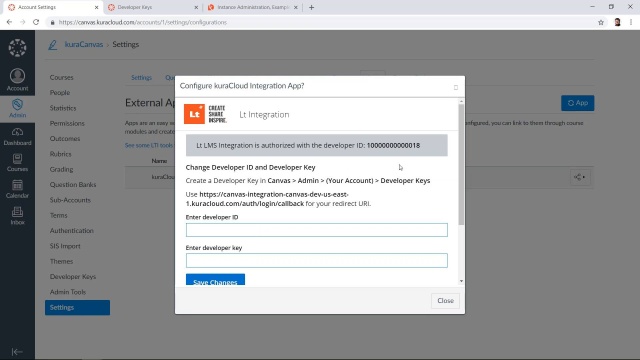Open Courses in the global navigation
The image size is (640, 360).
click(x=17, y=162)
